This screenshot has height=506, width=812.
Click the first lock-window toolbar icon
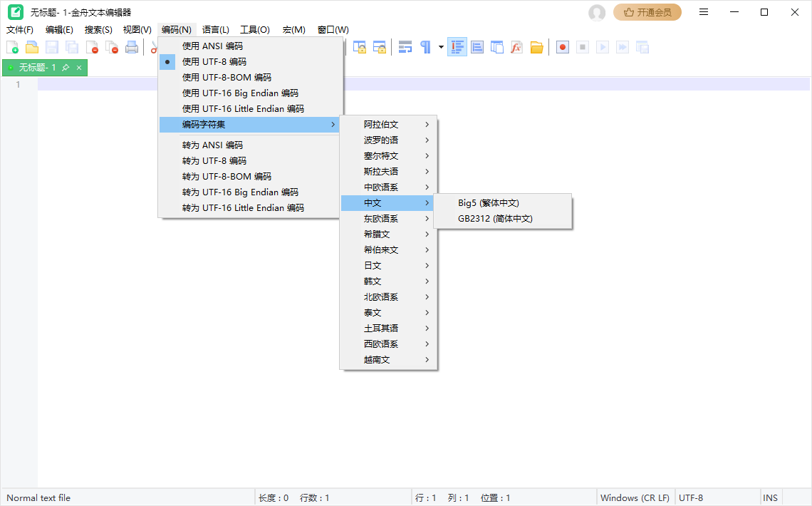pyautogui.click(x=360, y=47)
